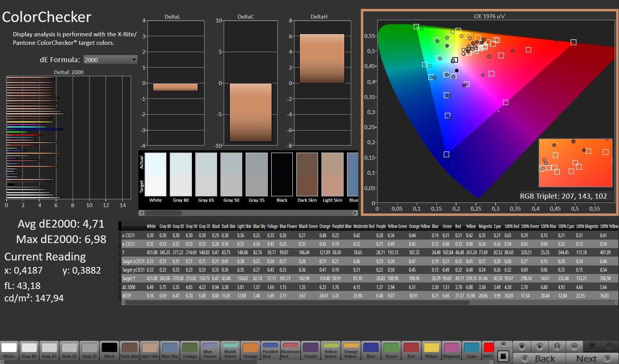Click the circular refresh arrows icon

[x=592, y=347]
